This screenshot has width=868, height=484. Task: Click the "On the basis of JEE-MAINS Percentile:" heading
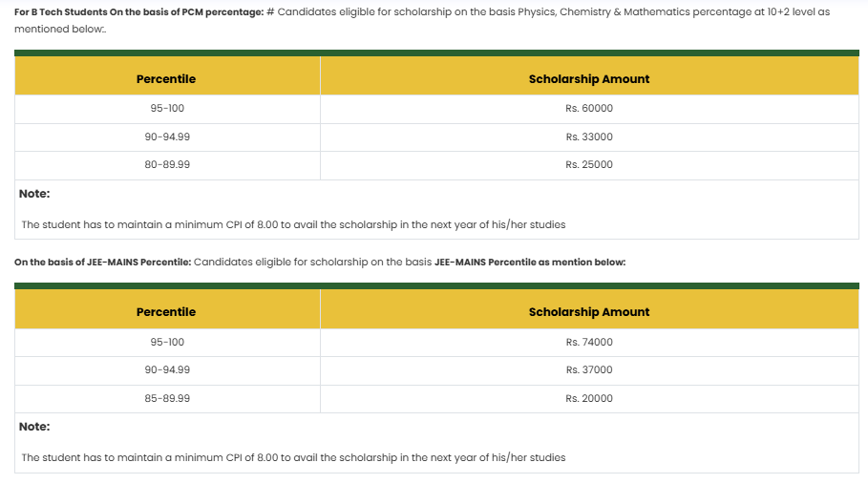click(102, 262)
